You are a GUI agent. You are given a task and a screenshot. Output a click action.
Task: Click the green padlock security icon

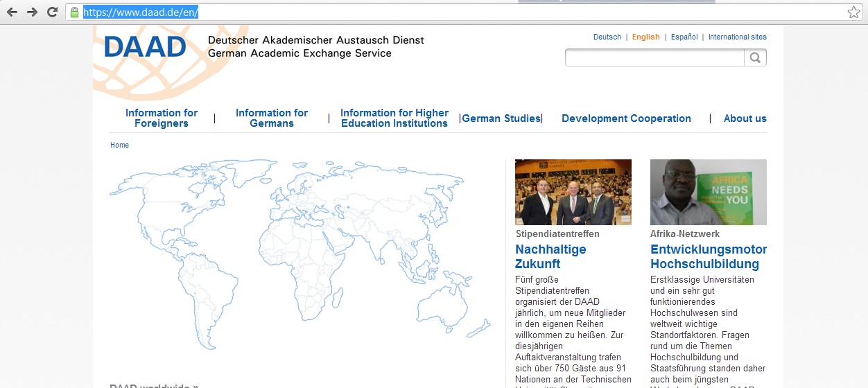click(75, 12)
